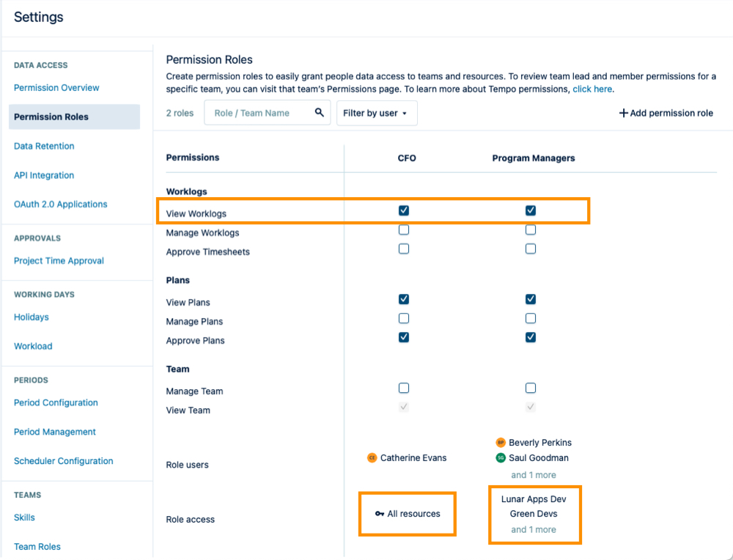This screenshot has height=560, width=733.
Task: Focus the Role / Team Name search field
Action: [x=260, y=113]
